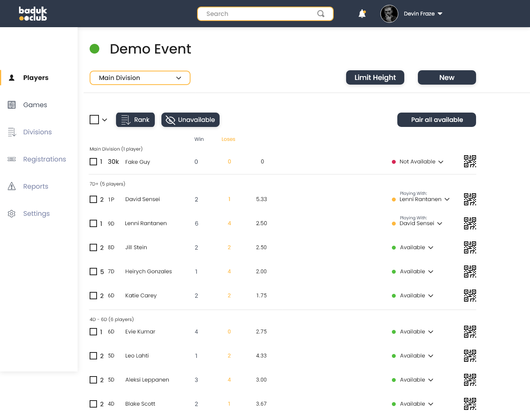This screenshot has height=420, width=530.
Task: Show QR code for Jill Stein
Action: click(x=470, y=247)
